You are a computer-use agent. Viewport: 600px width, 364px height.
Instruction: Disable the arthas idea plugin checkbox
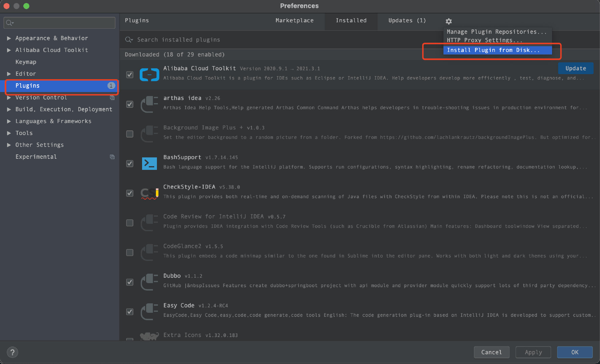(x=130, y=104)
